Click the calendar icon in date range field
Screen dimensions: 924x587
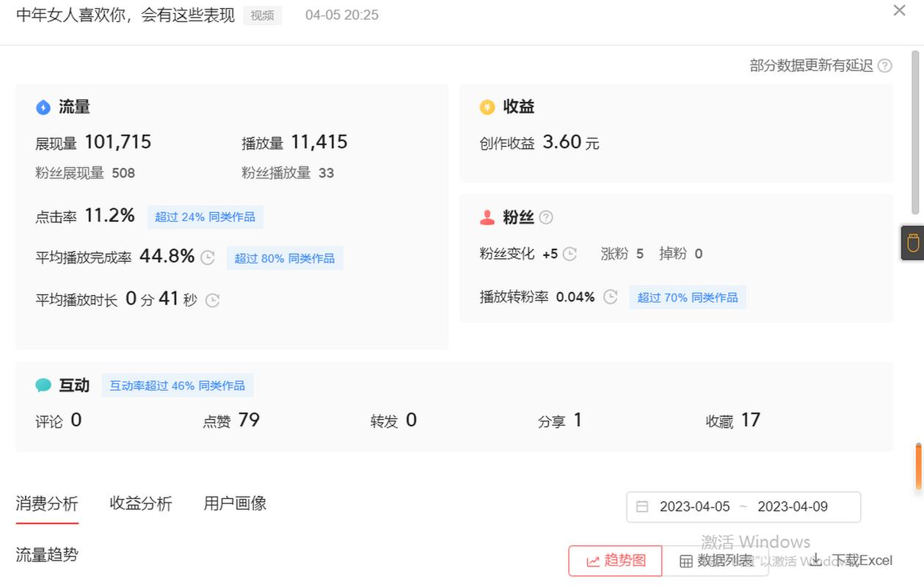pyautogui.click(x=642, y=506)
